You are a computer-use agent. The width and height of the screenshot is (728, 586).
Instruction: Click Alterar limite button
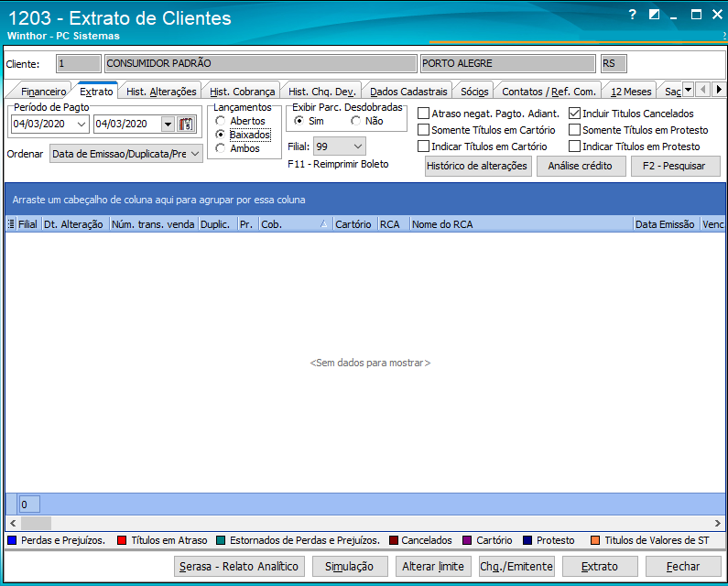(433, 567)
